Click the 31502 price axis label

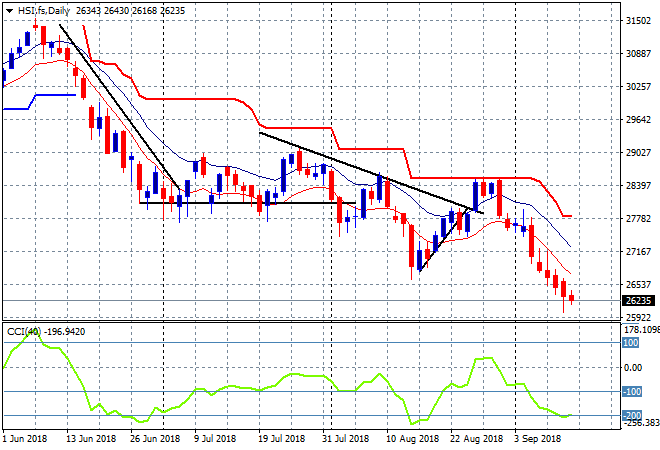click(x=638, y=21)
